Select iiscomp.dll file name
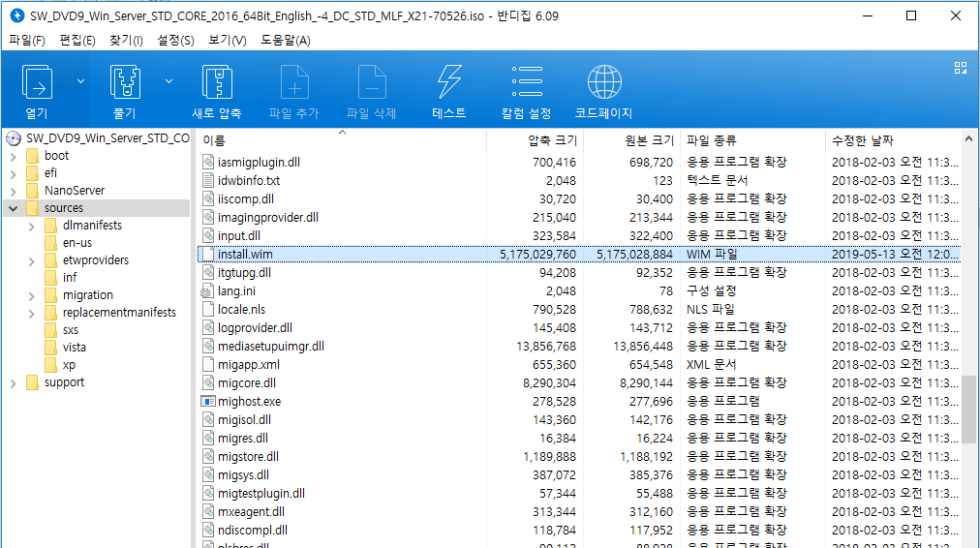The image size is (980, 548). tap(246, 199)
